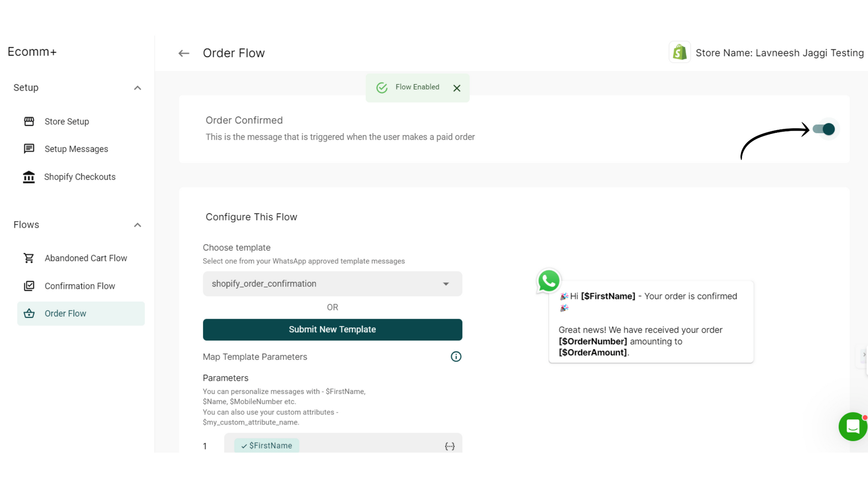Screen dimensions: 868x488
Task: Switch to the Order Flow menu item
Action: pos(66,313)
